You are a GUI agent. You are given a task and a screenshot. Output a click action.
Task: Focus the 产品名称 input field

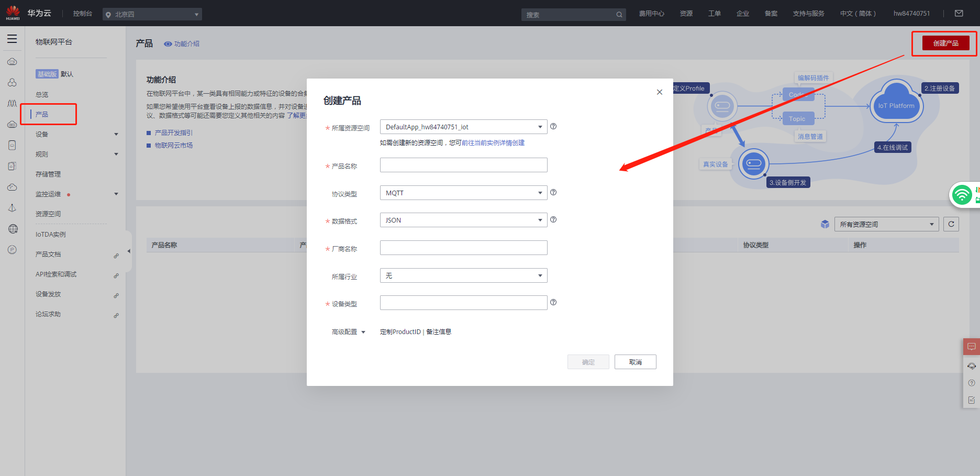463,165
